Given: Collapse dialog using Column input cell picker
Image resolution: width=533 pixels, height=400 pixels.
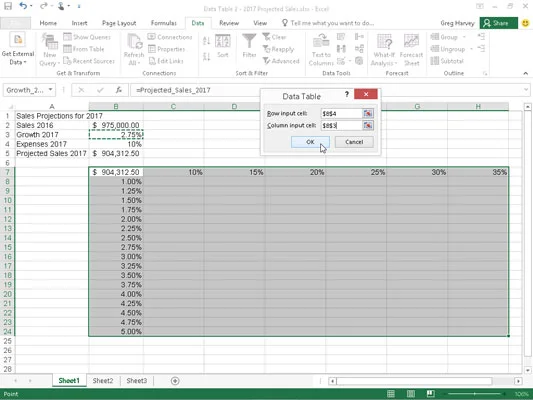Looking at the screenshot, I should click(368, 126).
